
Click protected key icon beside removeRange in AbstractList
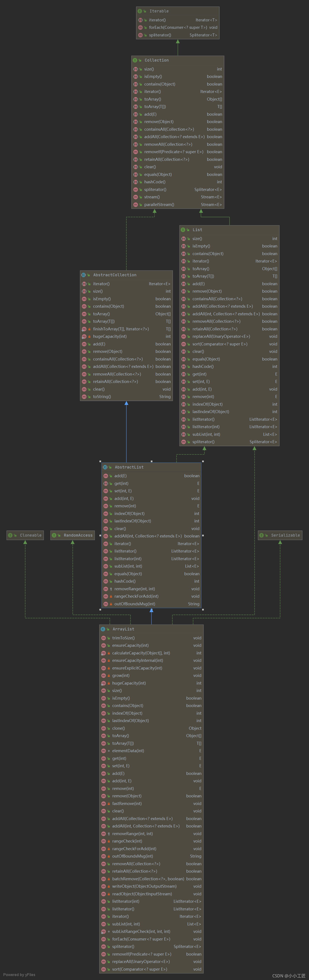point(111,589)
